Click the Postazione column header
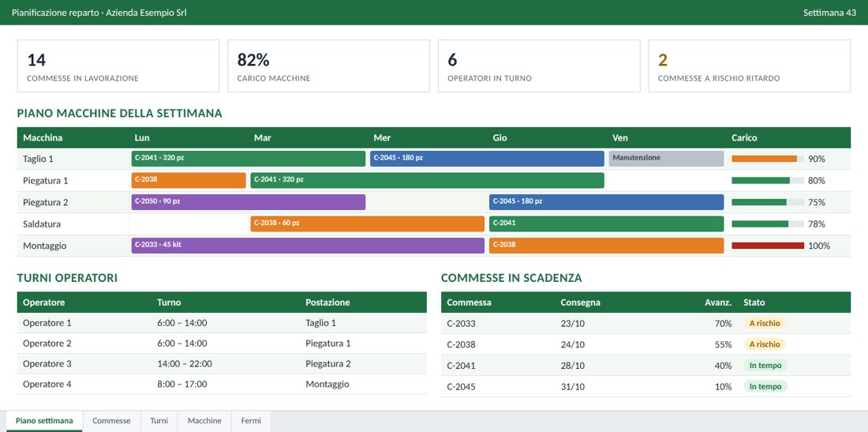868x432 pixels. 327,302
